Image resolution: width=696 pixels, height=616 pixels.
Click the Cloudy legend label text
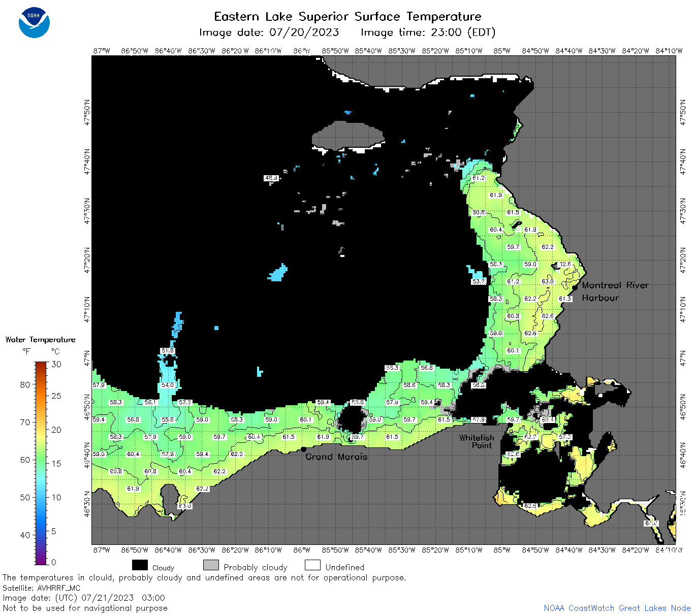(163, 568)
